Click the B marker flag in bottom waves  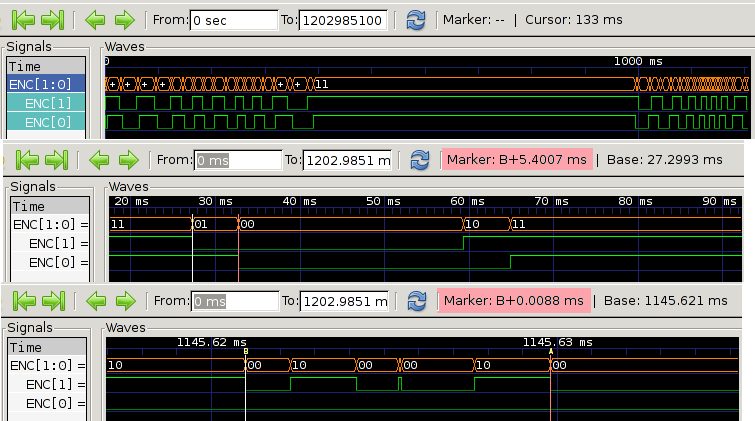click(246, 352)
